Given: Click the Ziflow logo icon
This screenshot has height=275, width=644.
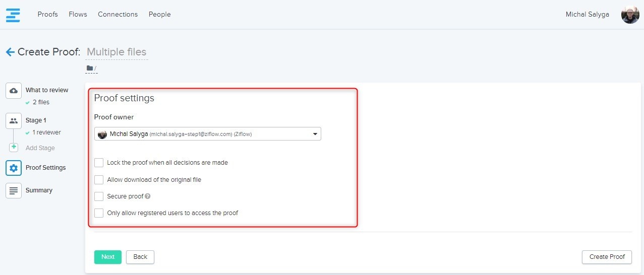Looking at the screenshot, I should (13, 15).
